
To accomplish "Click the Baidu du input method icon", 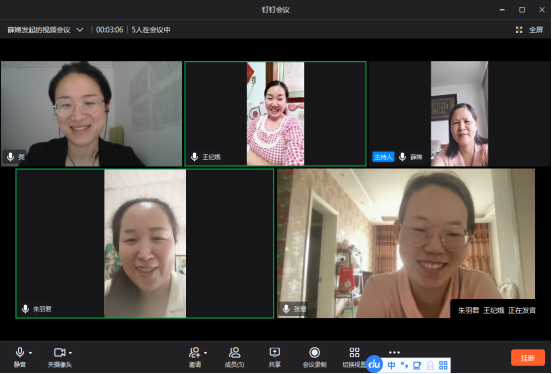I will click(375, 364).
